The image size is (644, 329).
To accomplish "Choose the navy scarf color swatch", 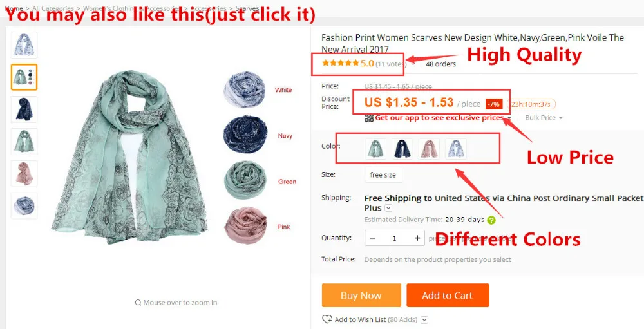I will (402, 149).
